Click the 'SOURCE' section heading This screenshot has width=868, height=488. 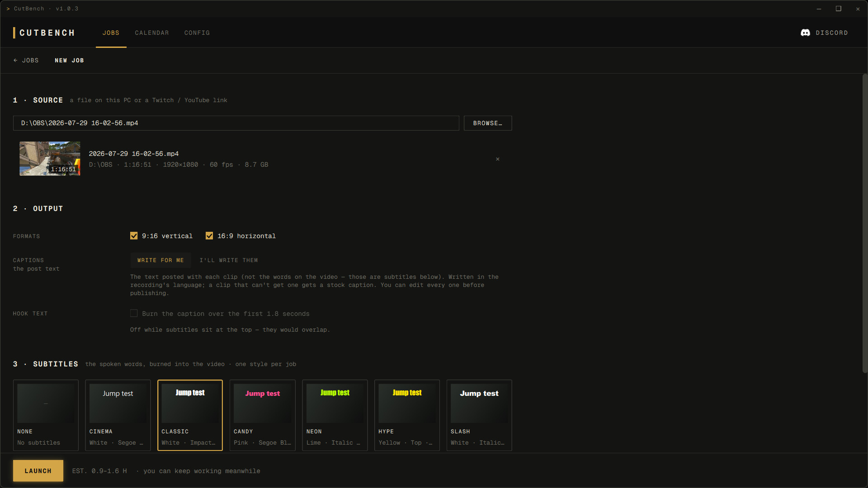click(48, 100)
